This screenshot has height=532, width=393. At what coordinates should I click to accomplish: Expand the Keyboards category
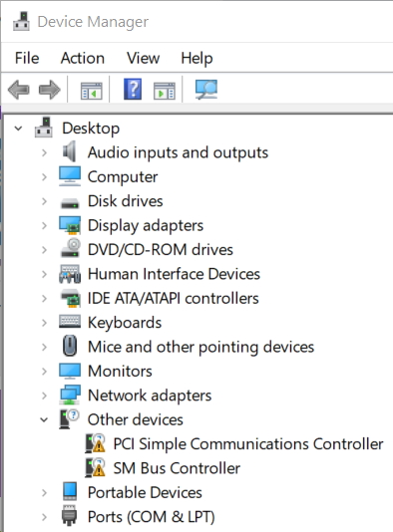[44, 323]
